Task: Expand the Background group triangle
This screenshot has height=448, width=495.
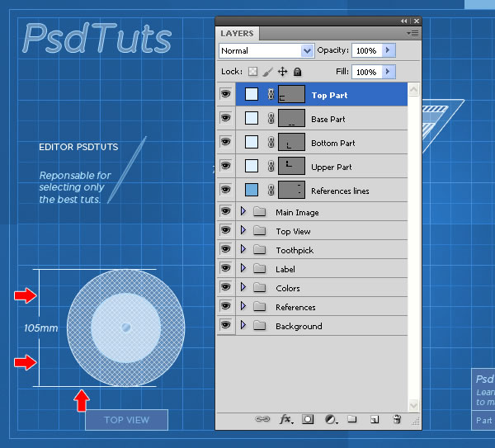Action: (x=243, y=324)
